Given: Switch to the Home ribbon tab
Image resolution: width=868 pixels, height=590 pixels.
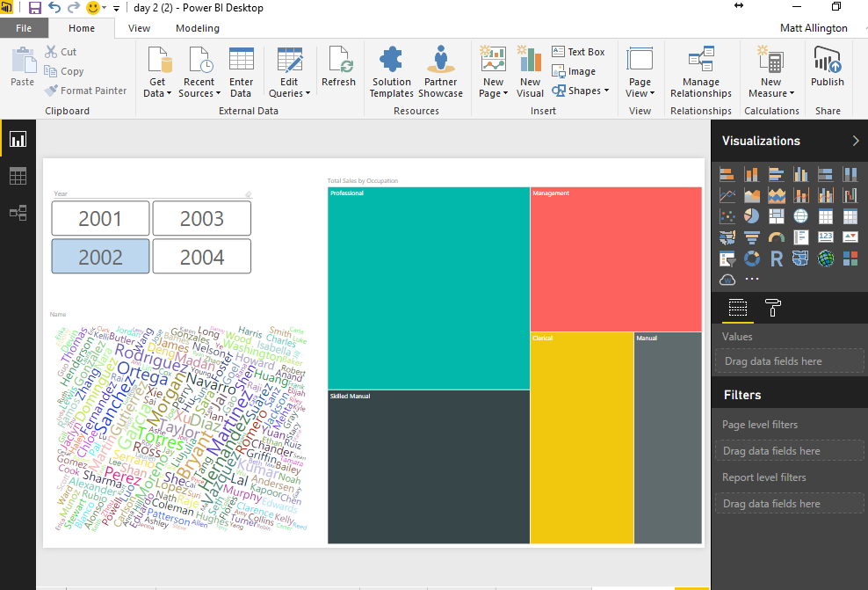Looking at the screenshot, I should [82, 28].
